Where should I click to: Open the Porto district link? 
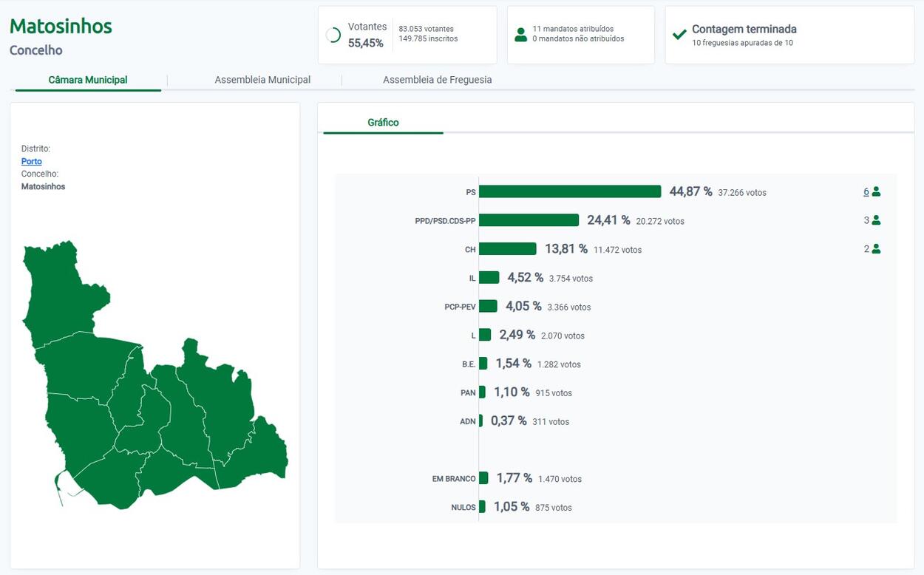pos(32,161)
